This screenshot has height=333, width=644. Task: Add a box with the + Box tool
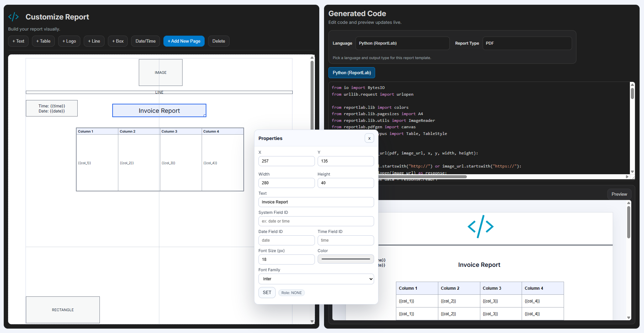pos(118,41)
